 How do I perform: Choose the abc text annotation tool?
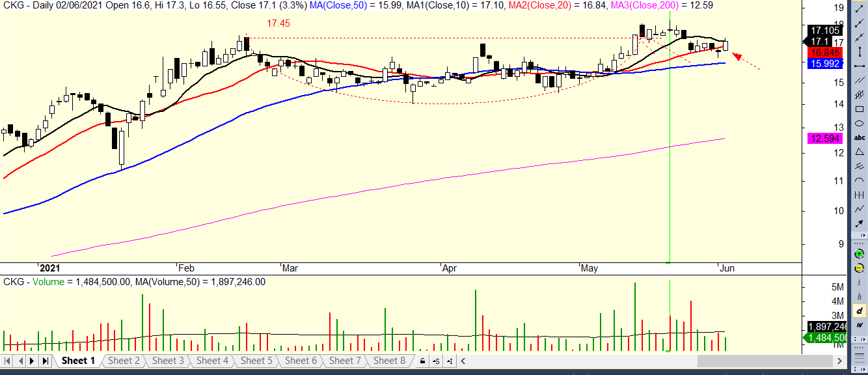tap(860, 137)
